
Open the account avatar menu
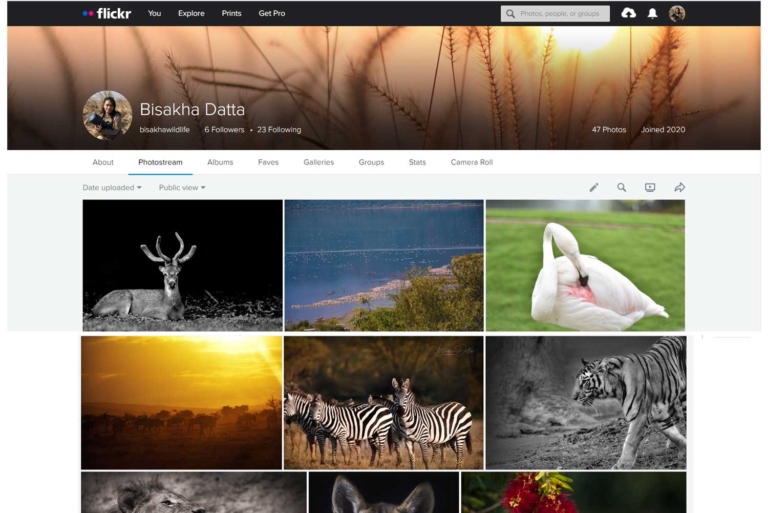click(x=677, y=13)
